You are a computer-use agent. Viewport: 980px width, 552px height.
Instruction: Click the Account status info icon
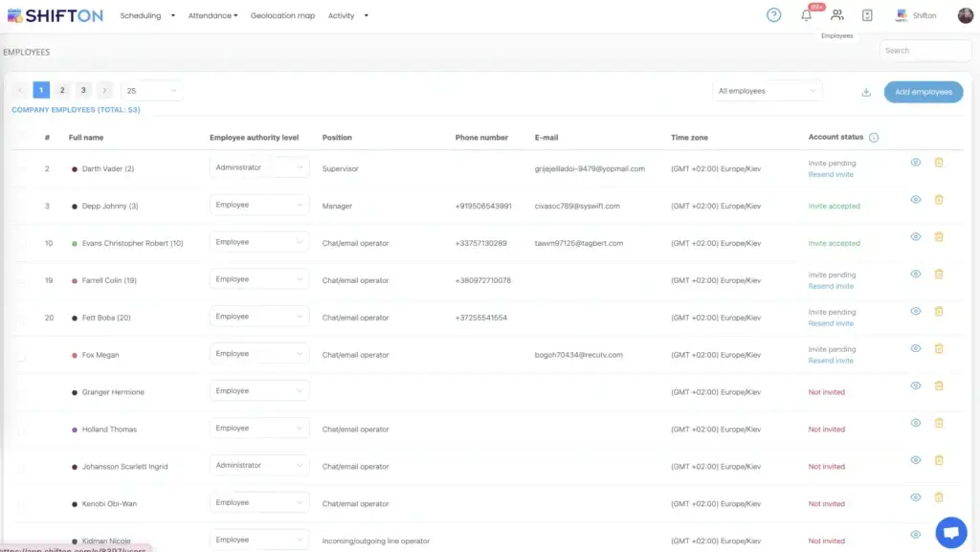click(874, 138)
